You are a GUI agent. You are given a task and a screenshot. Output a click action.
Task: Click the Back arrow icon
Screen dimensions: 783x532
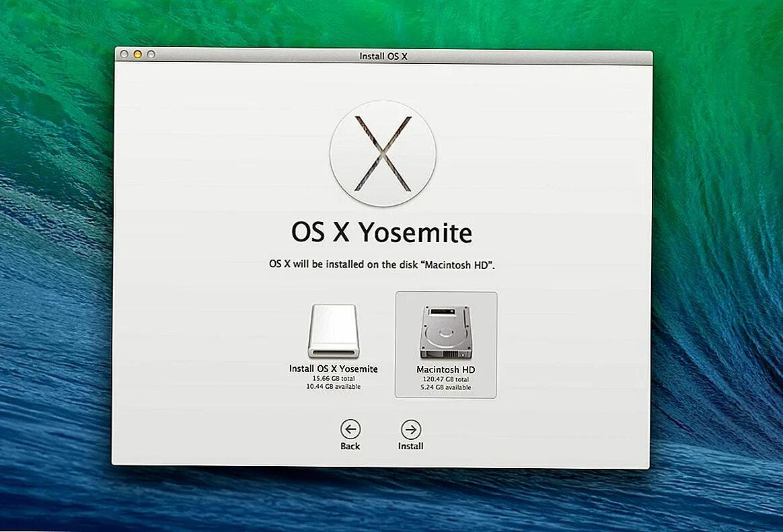click(x=350, y=429)
